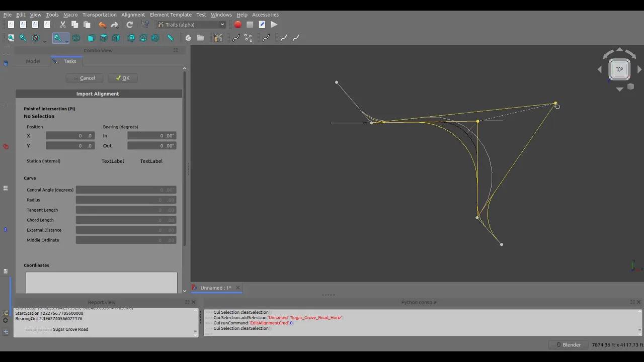Set rear view cube icon

(x=131, y=38)
